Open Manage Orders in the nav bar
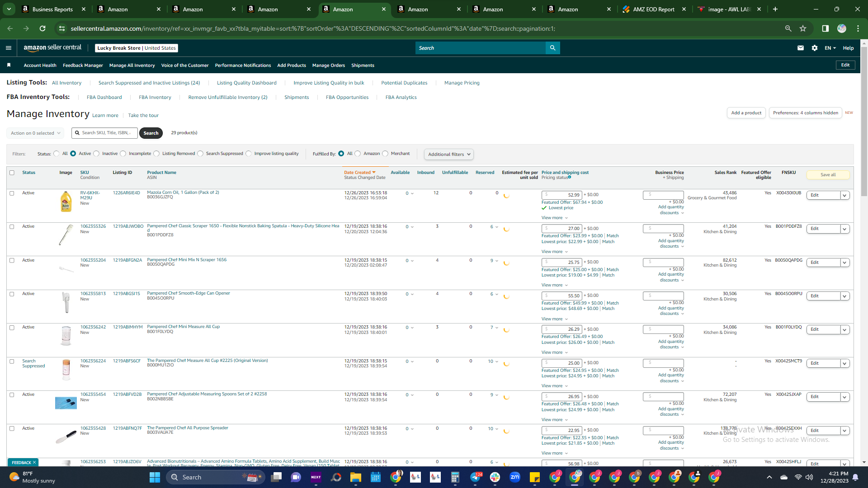Screen dimensions: 868x488 [329, 65]
